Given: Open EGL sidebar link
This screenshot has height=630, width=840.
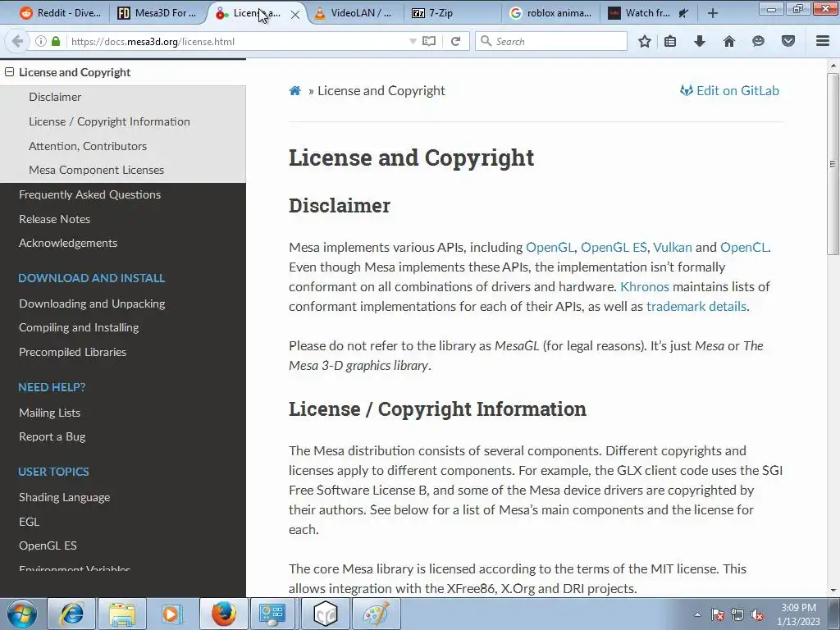Looking at the screenshot, I should tap(29, 521).
